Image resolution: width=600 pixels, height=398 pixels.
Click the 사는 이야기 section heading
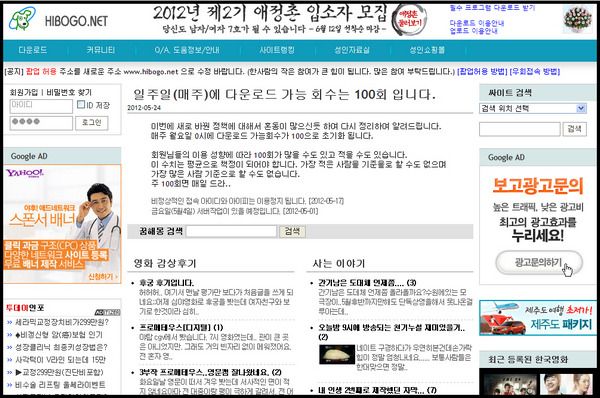click(x=339, y=263)
